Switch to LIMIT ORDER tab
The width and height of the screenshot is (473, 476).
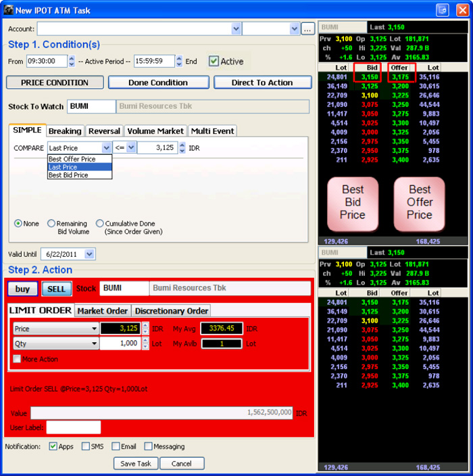click(x=41, y=310)
